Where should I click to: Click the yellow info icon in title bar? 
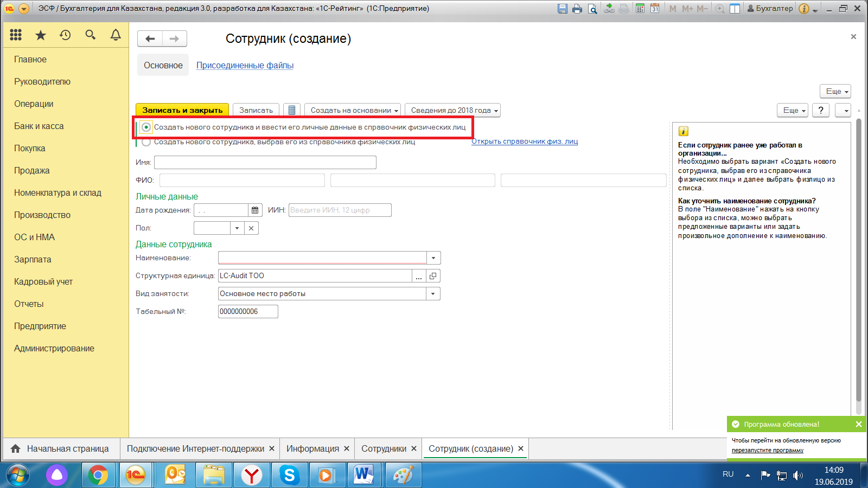click(804, 9)
